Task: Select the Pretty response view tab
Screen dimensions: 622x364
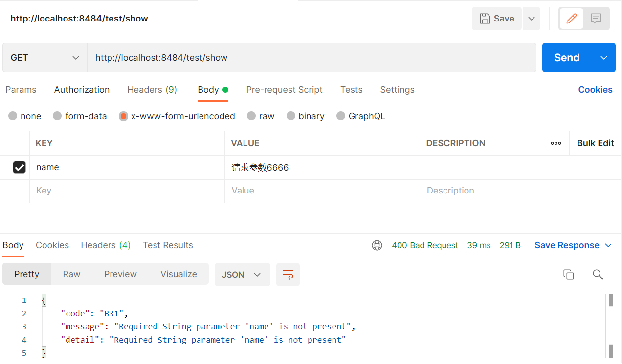Action: 26,274
